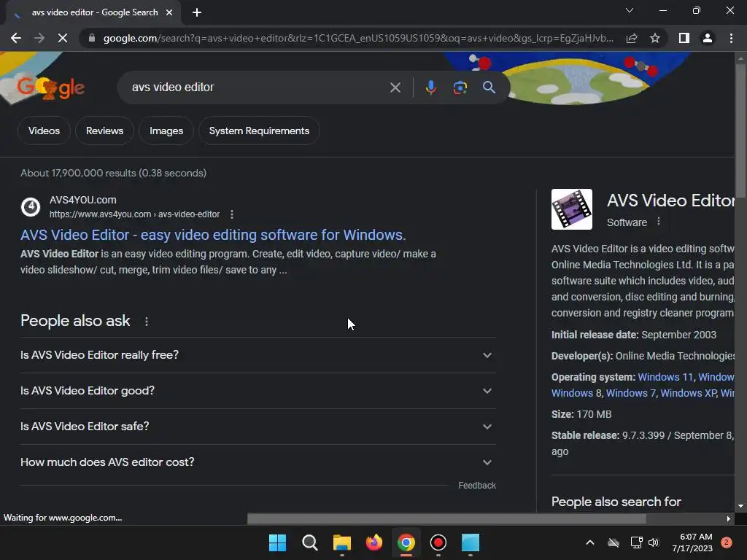Bookmark this tab with star icon
Screen dimensions: 747x560
coord(655,38)
